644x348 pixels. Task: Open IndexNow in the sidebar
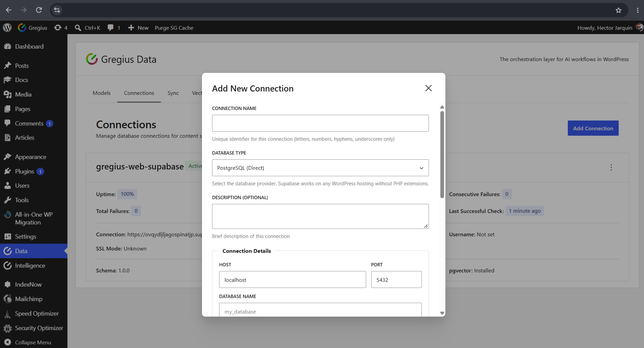(x=34, y=285)
